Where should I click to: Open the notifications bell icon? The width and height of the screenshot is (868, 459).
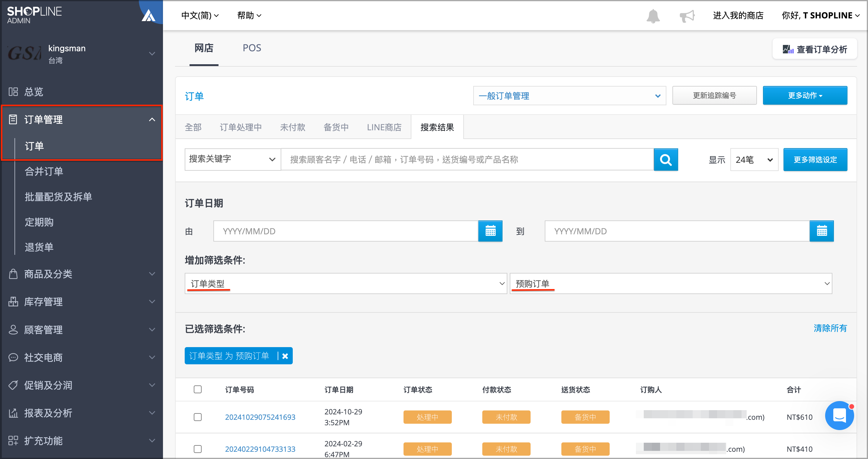tap(653, 16)
